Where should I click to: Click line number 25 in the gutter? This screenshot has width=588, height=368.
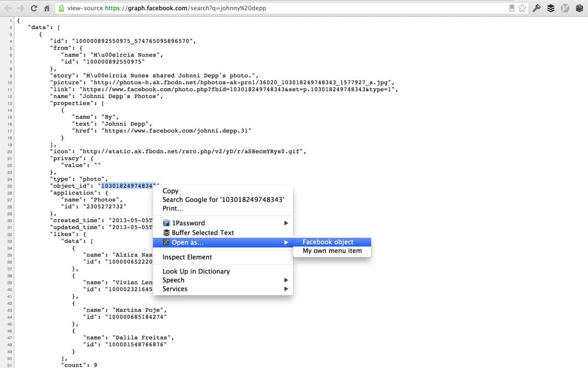click(x=10, y=186)
